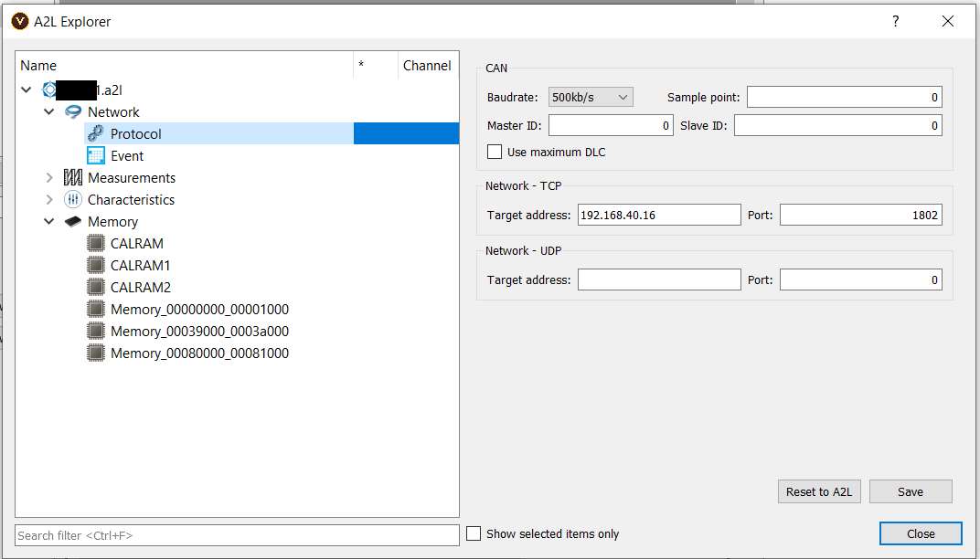Open the Baudrate dropdown
The height and width of the screenshot is (559, 980).
tap(590, 97)
